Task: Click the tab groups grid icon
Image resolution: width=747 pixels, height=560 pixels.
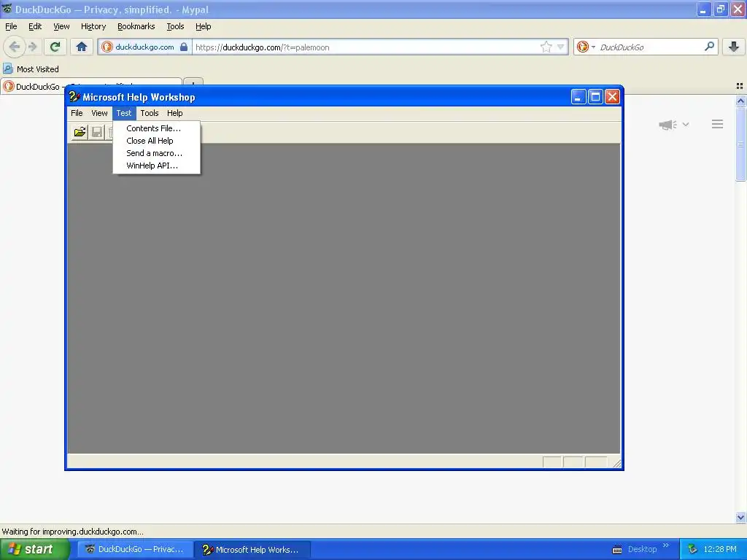Action: pyautogui.click(x=740, y=86)
